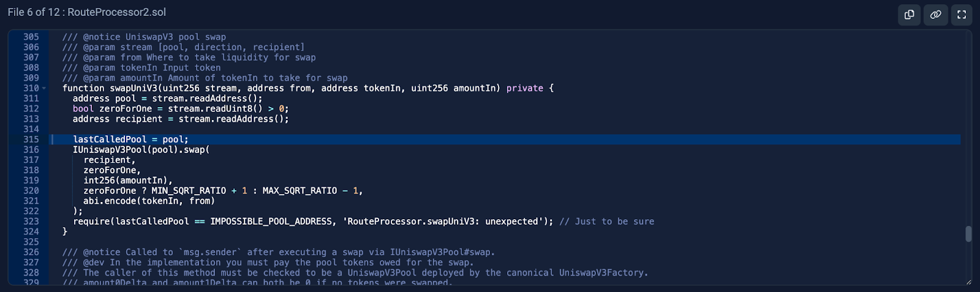This screenshot has height=292, width=980.
Task: Click MAX_SQRT_RATIO on line 320
Action: point(300,190)
